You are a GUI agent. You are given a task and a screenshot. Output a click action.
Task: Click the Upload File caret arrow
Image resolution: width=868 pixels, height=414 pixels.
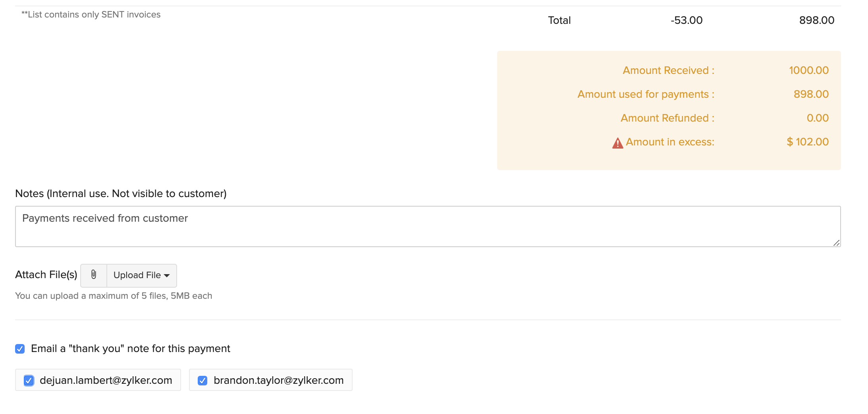[x=167, y=276]
